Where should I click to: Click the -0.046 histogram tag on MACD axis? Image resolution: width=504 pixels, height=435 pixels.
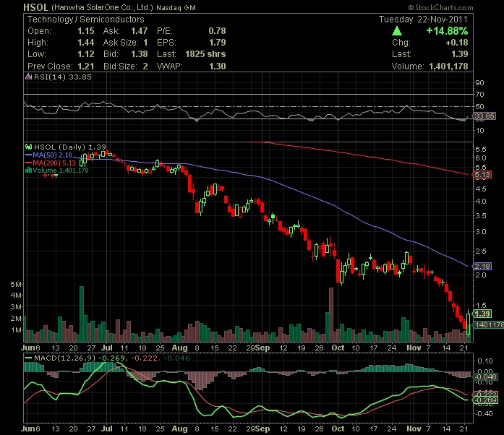486,376
